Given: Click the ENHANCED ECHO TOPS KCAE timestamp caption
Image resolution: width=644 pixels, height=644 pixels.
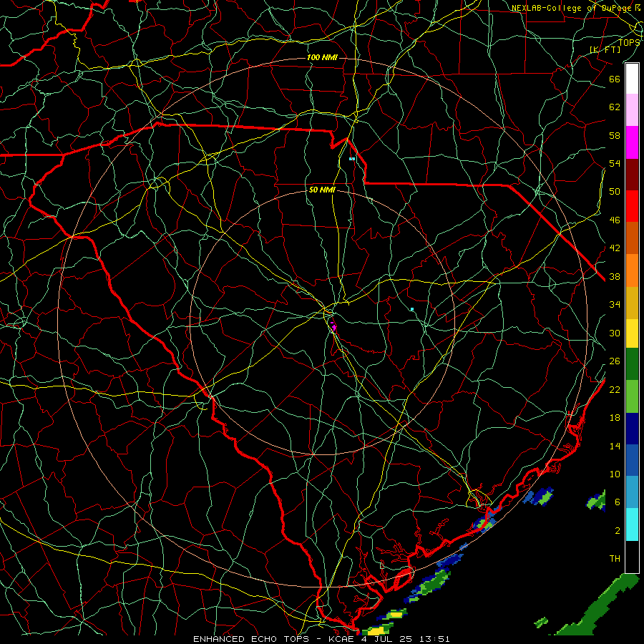Looking at the screenshot, I should click(321, 639).
